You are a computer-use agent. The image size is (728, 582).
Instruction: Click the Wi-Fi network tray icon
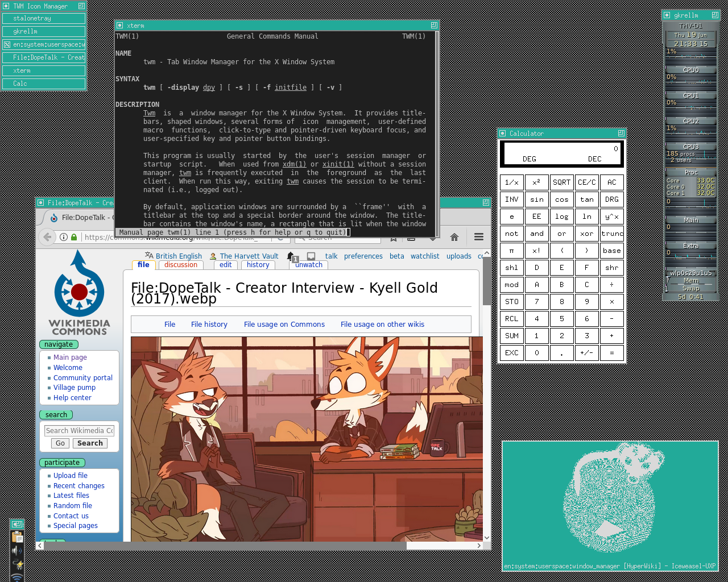tap(18, 577)
